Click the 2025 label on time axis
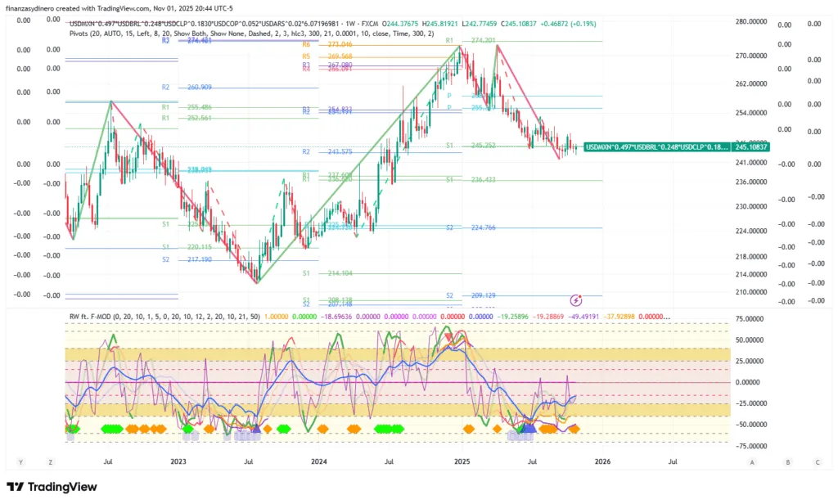This screenshot has height=504, width=838. click(x=462, y=462)
